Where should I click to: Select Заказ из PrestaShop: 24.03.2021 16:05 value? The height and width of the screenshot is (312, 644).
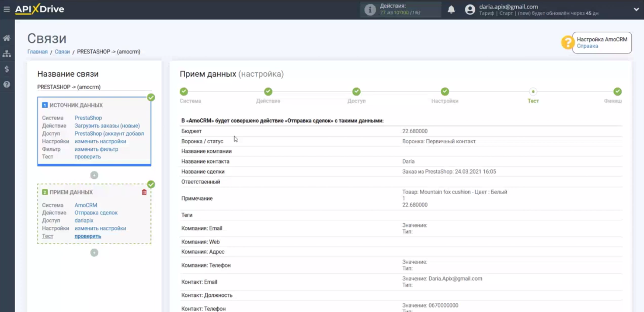tap(449, 172)
